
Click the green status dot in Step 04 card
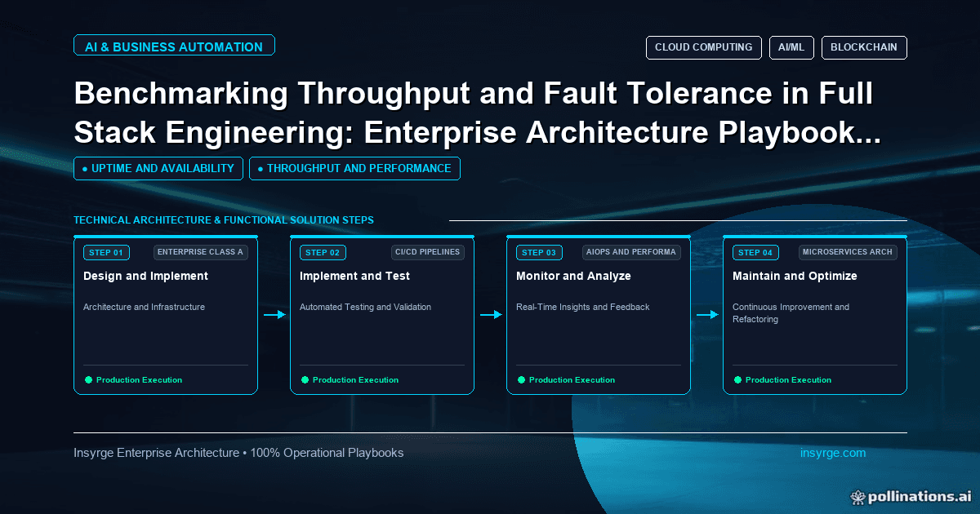737,379
